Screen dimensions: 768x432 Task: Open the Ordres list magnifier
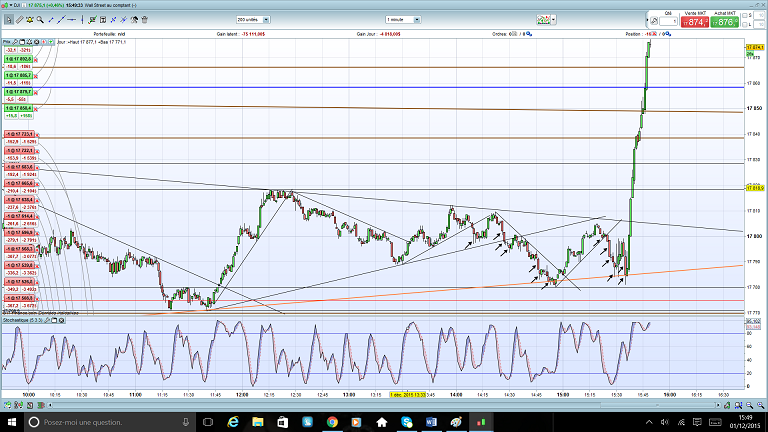pyautogui.click(x=529, y=34)
